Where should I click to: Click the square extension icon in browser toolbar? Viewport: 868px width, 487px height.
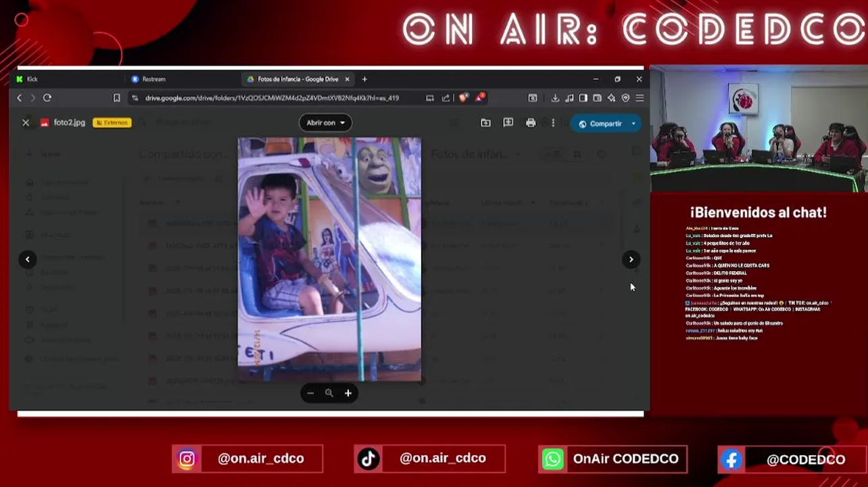tap(533, 98)
